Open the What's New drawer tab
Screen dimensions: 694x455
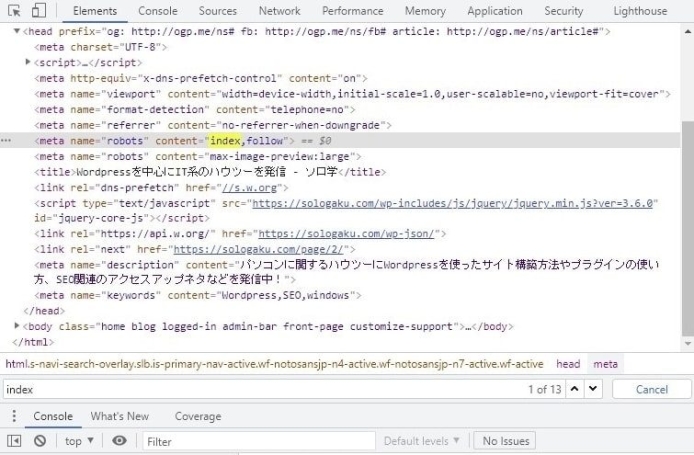[x=120, y=416]
